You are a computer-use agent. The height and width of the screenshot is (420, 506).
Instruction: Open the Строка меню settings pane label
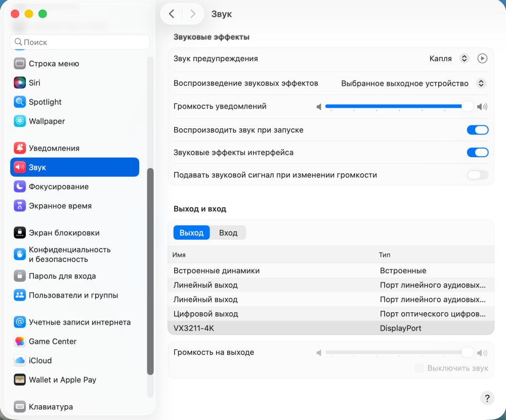(54, 64)
